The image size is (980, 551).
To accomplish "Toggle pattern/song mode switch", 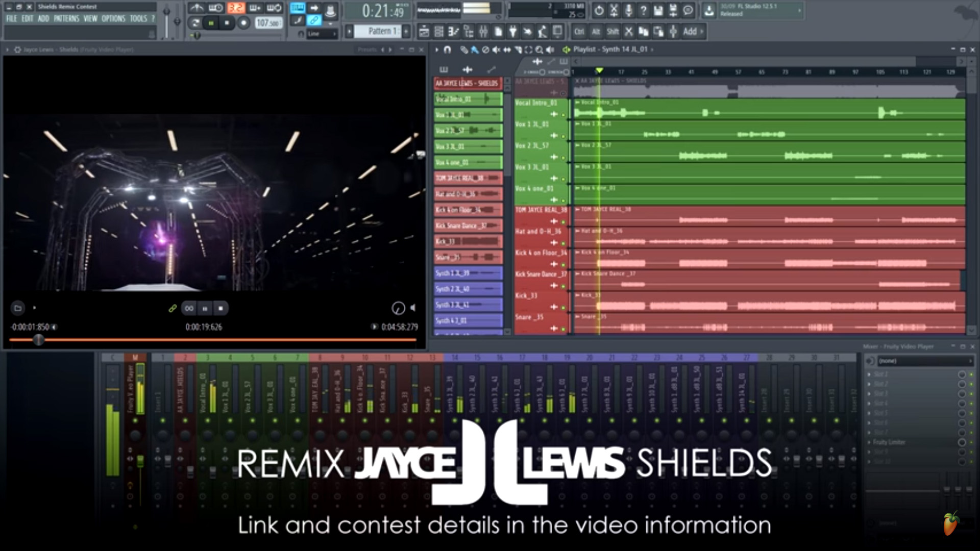I will (x=195, y=23).
